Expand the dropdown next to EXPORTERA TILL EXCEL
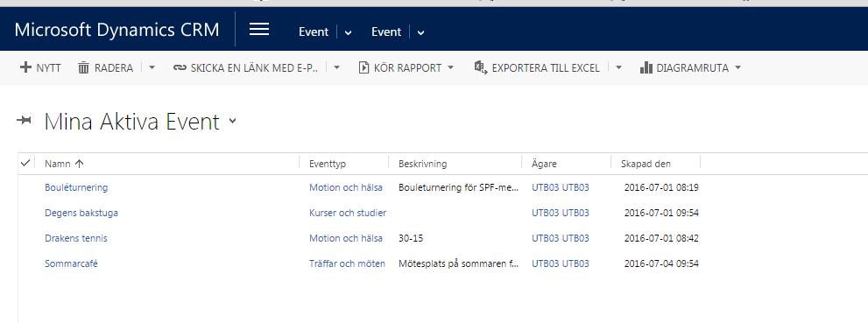The width and height of the screenshot is (868, 323). [x=618, y=68]
